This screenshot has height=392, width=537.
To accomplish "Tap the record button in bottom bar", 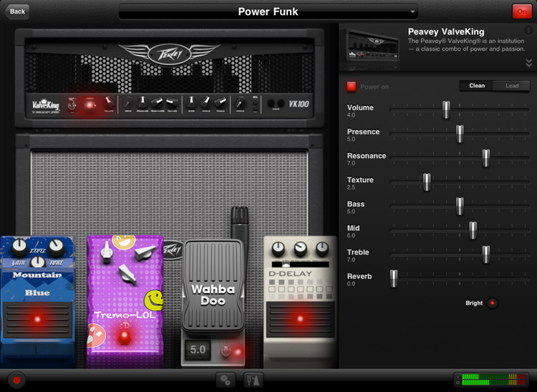I will [16, 380].
